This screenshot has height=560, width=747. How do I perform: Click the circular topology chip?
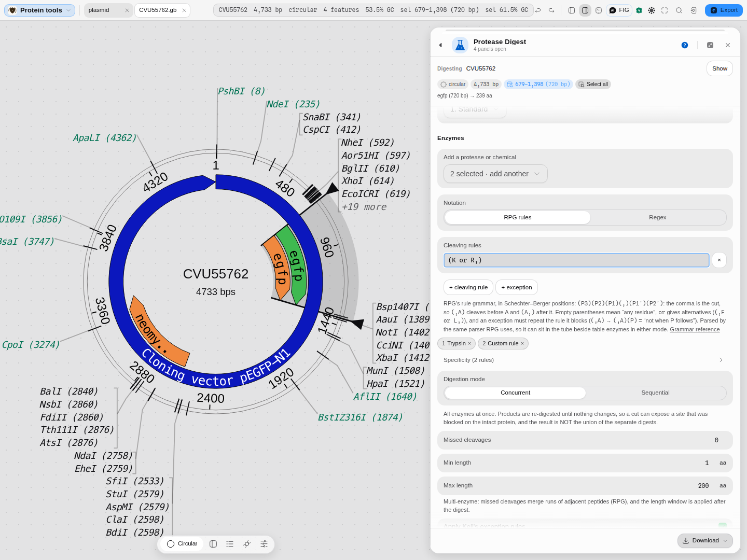[453, 84]
